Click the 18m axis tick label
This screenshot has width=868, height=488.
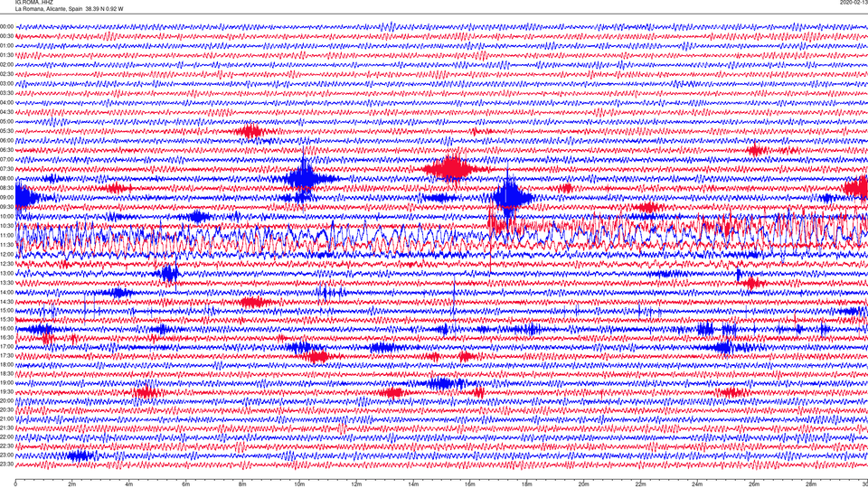click(x=526, y=484)
